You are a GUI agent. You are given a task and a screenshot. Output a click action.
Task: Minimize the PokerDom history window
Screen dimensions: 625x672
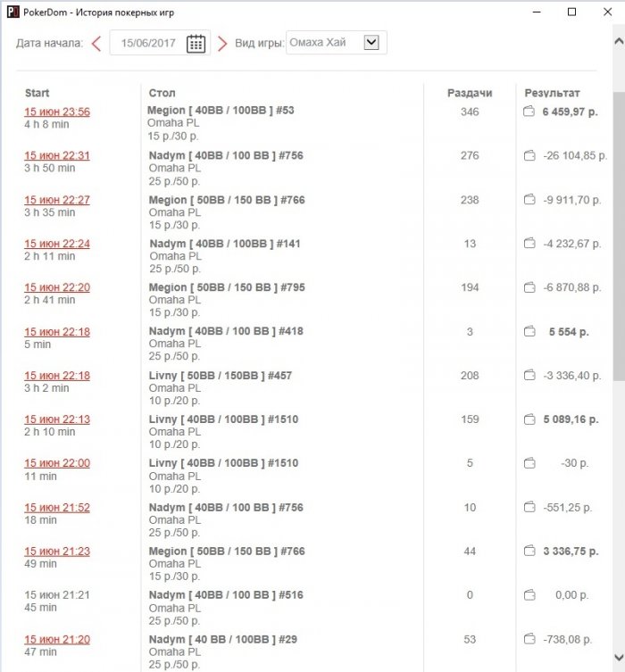click(537, 12)
